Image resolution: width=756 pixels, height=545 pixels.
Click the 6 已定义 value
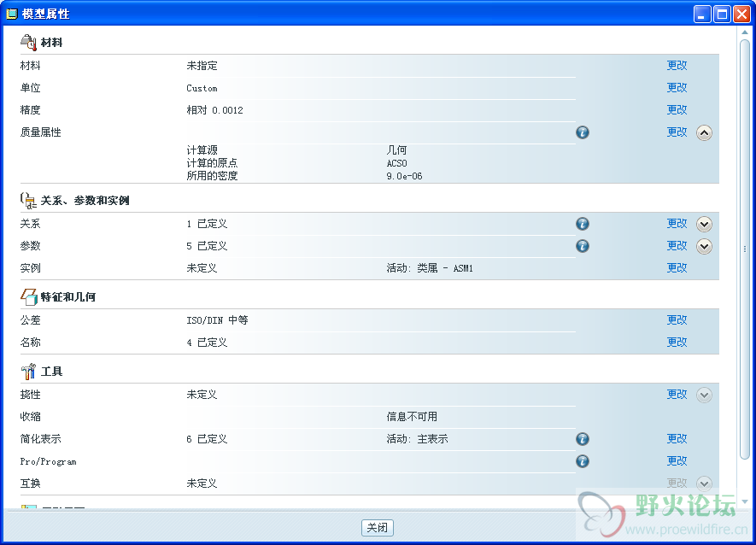207,439
